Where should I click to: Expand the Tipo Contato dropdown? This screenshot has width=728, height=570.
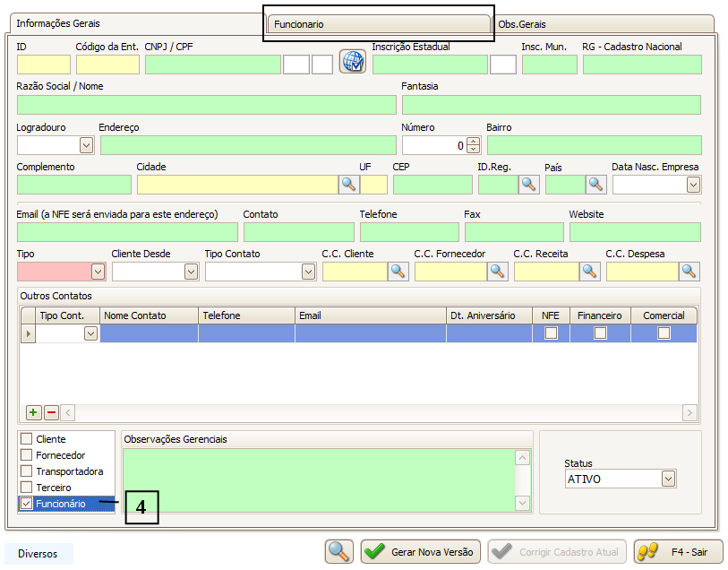click(308, 272)
